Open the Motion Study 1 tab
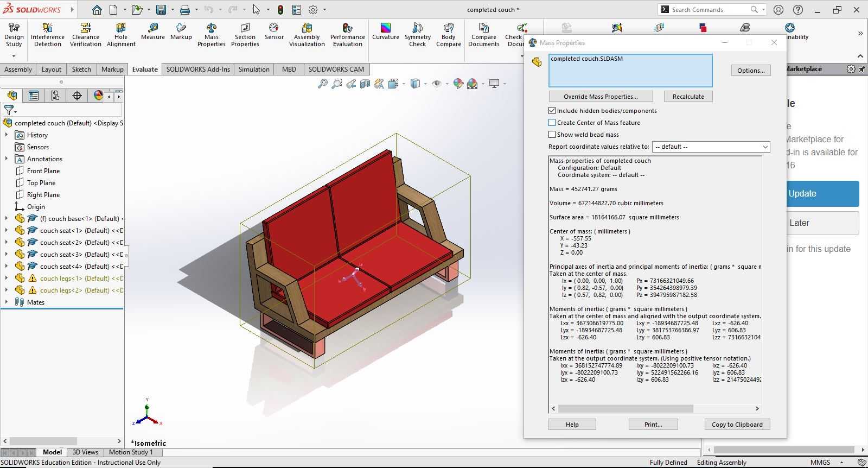Viewport: 868px width, 468px height. tap(131, 452)
